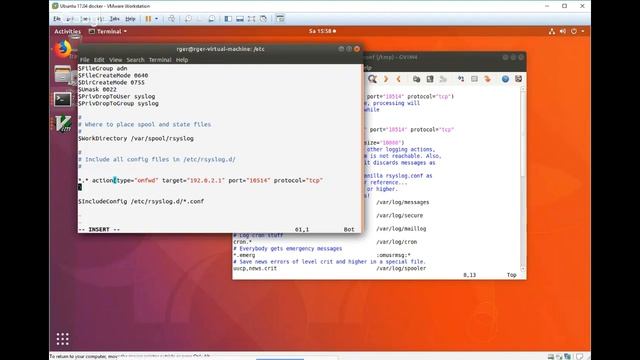Expand the system menu arrow in the top bar
This screenshot has height=360, width=640.
pyautogui.click(x=583, y=31)
